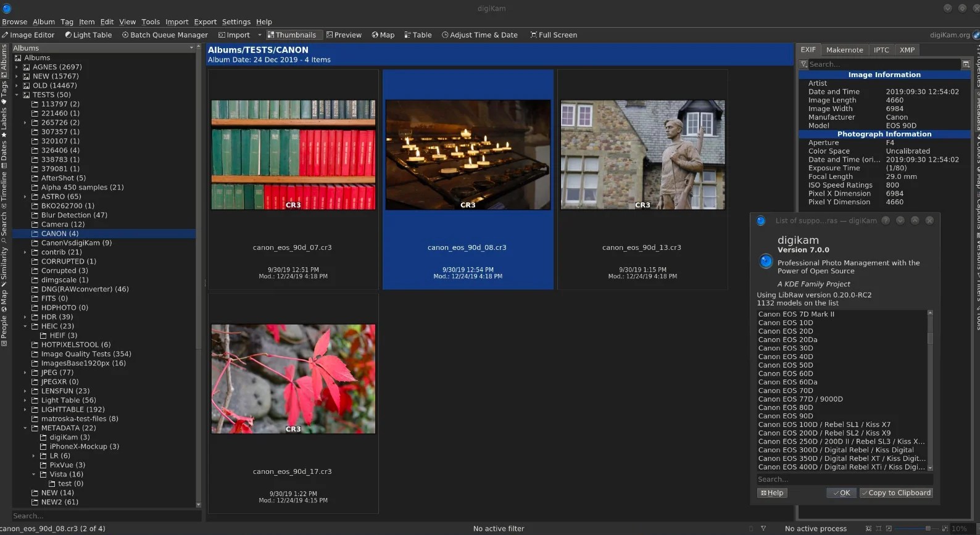Expand the ASTRO album
The height and width of the screenshot is (535, 980).
pos(25,197)
